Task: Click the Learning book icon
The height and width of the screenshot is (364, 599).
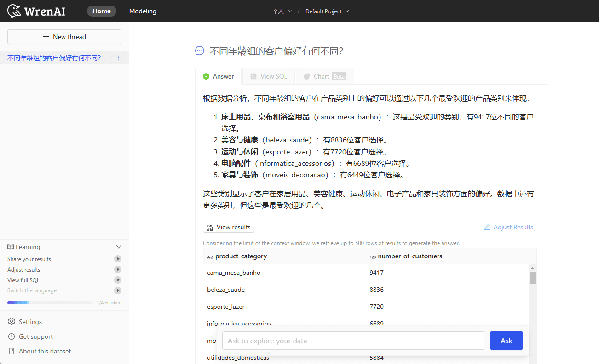Action: [11, 247]
